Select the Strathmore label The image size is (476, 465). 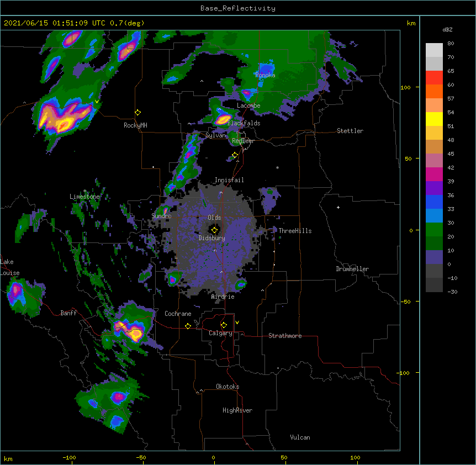point(285,336)
